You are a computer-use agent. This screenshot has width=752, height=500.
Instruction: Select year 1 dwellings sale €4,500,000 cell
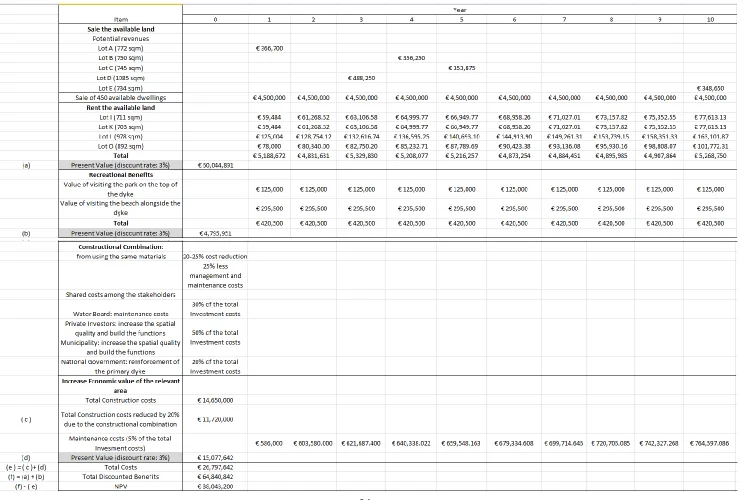point(270,98)
